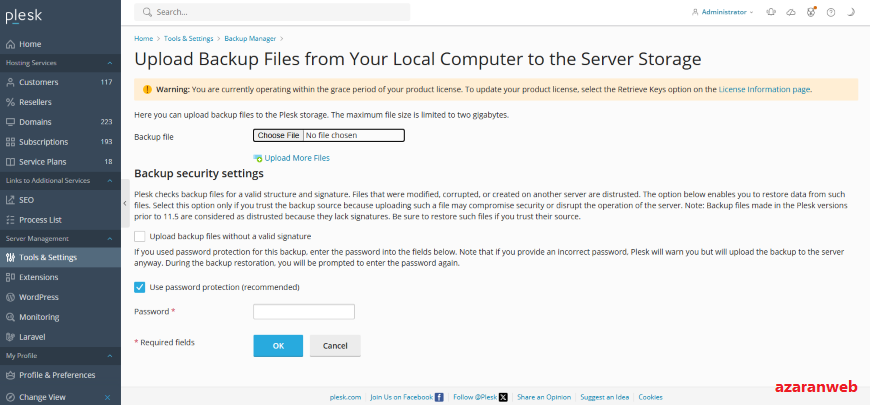This screenshot has height=405, width=870.
Task: Collapse Links to Additional Services section
Action: pos(110,181)
